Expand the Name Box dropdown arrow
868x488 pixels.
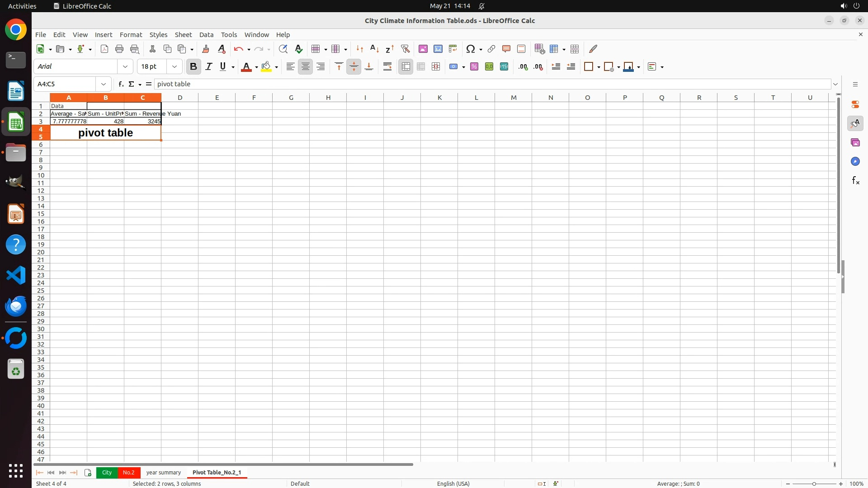[104, 84]
